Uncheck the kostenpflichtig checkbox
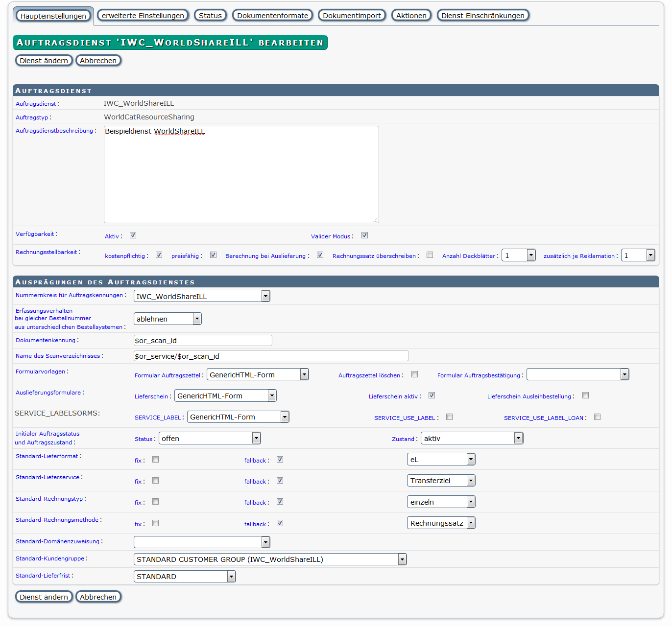Viewport: 672px width, 627px height. point(159,255)
